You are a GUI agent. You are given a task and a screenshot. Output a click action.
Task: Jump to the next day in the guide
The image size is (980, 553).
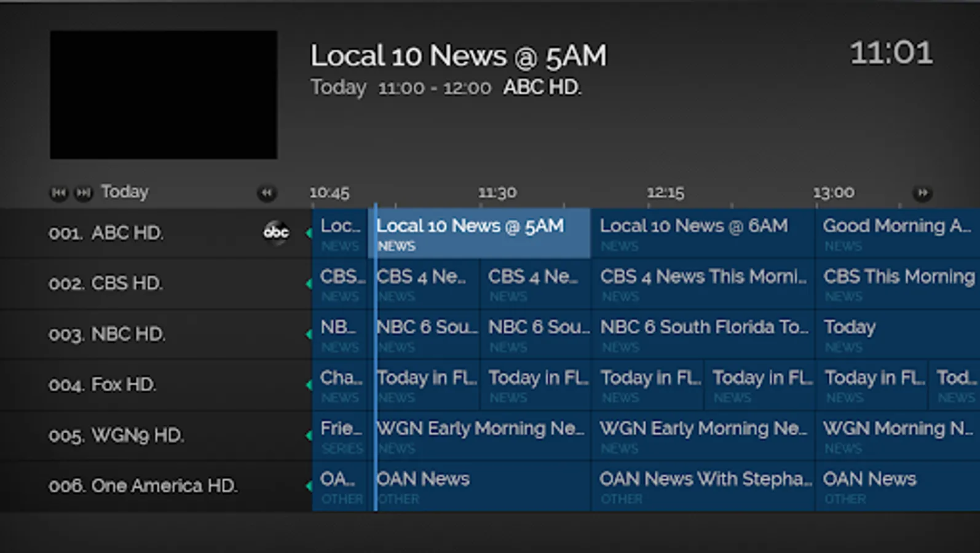click(83, 193)
